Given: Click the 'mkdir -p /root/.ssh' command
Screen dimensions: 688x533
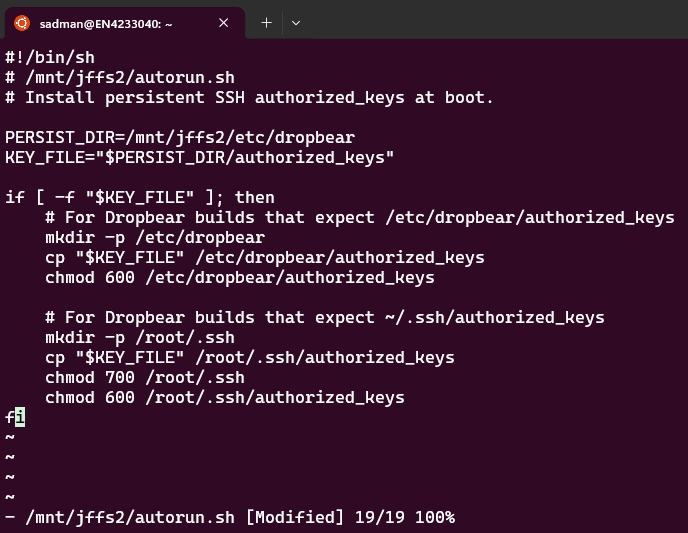Looking at the screenshot, I should pyautogui.click(x=140, y=338).
